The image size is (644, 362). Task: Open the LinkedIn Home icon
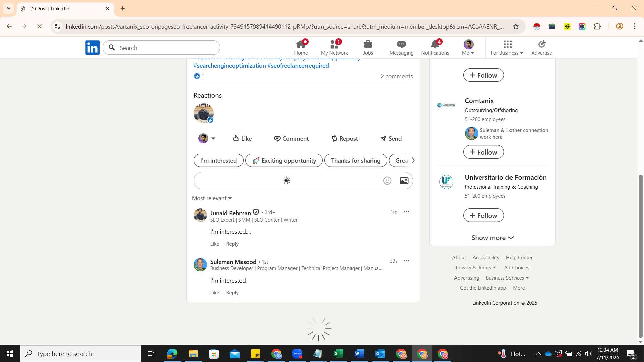[x=301, y=47]
